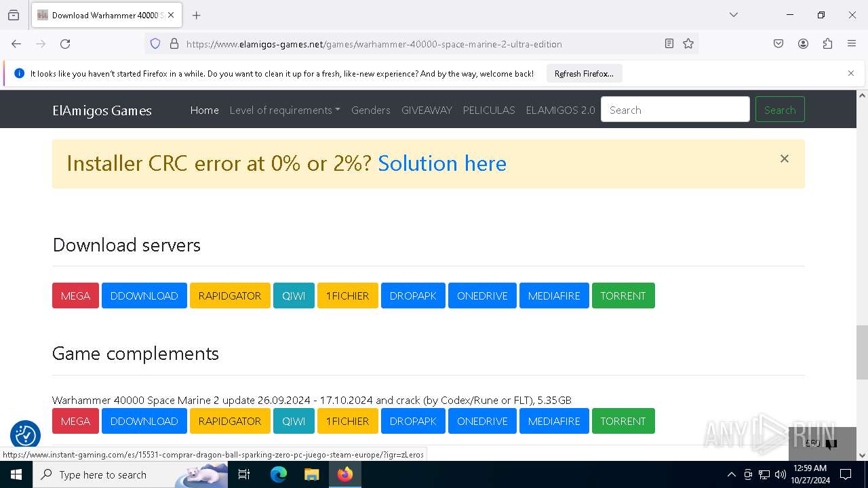Open the ElAmigos Games brand link
868x488 pixels.
[x=102, y=110]
